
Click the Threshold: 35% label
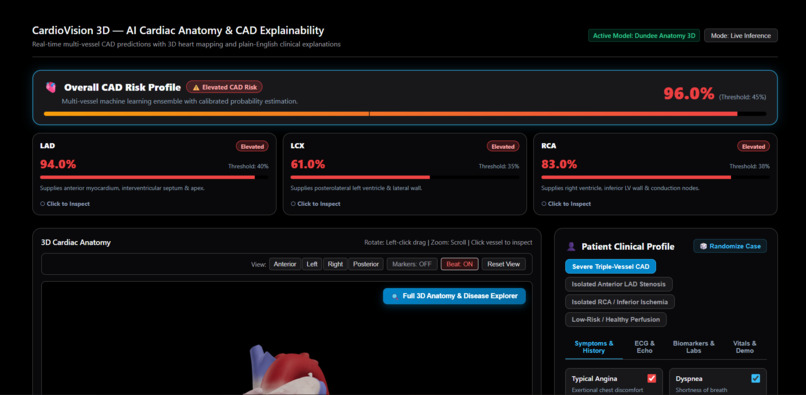(x=499, y=166)
